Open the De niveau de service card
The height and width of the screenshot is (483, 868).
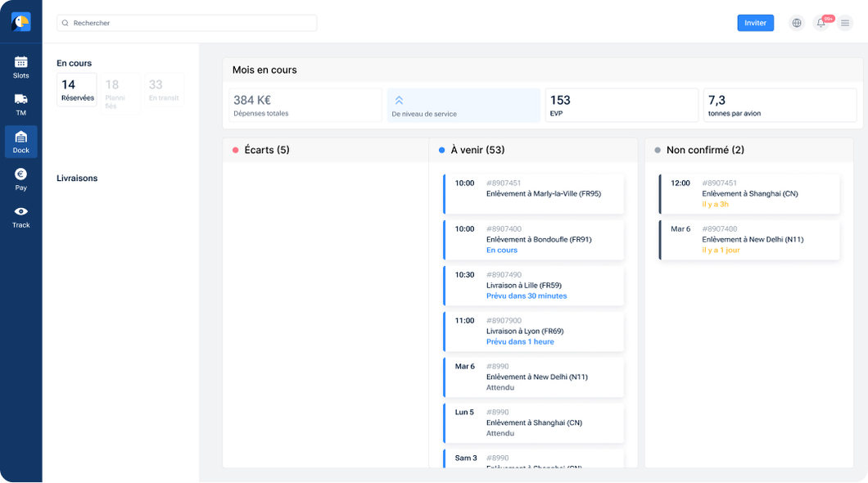(463, 105)
